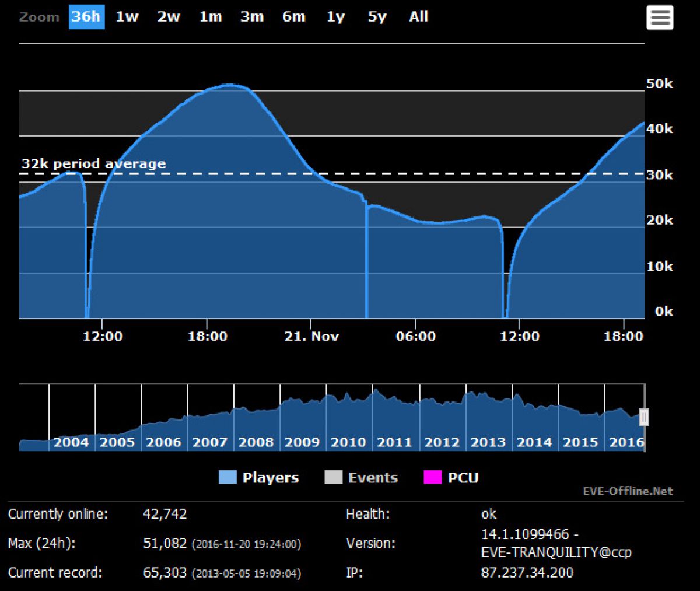Grab the navigator range handle at 2016
Screen dimensions: 700x591
point(644,417)
